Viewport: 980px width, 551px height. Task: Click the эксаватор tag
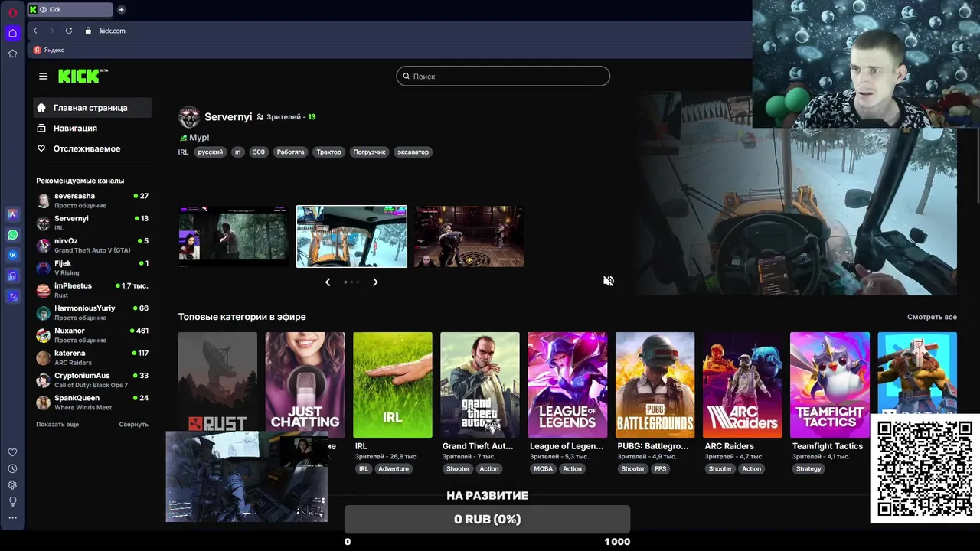click(x=413, y=152)
